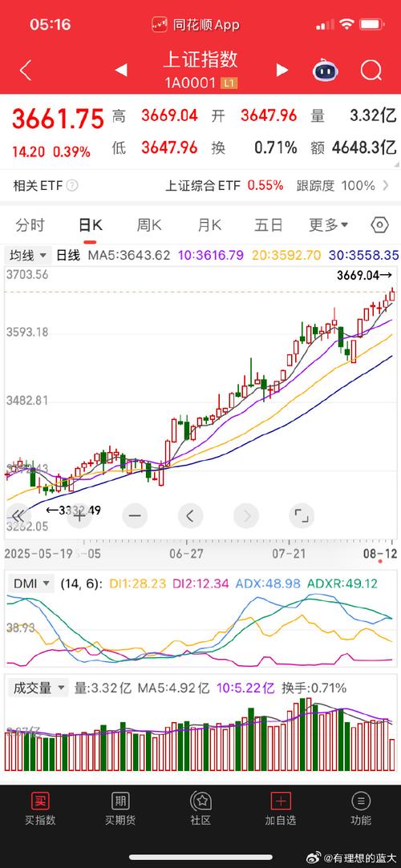The image size is (401, 868).
Task: Tap the ADX:48.98 reading
Action: coord(269,583)
